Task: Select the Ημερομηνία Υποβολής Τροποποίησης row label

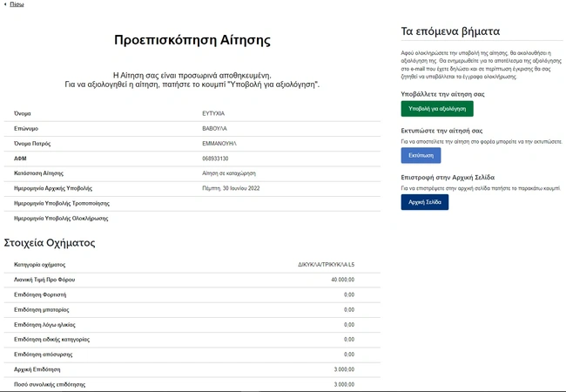Action: (59, 203)
